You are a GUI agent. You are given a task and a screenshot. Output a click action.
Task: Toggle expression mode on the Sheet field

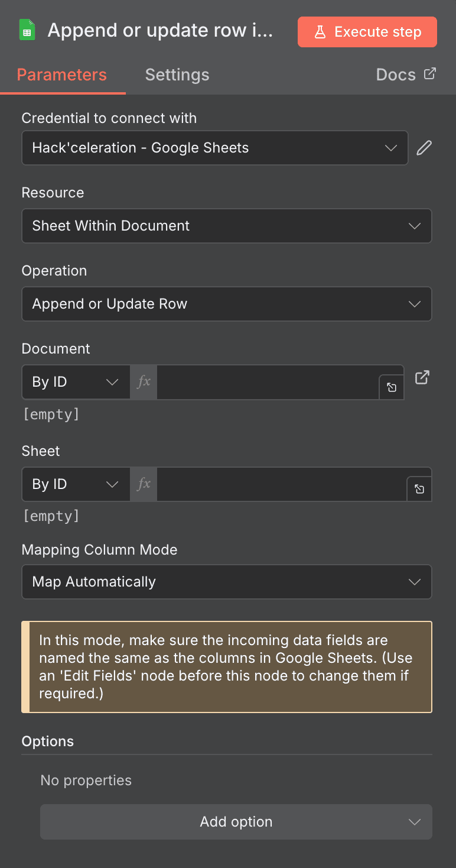[x=143, y=484]
